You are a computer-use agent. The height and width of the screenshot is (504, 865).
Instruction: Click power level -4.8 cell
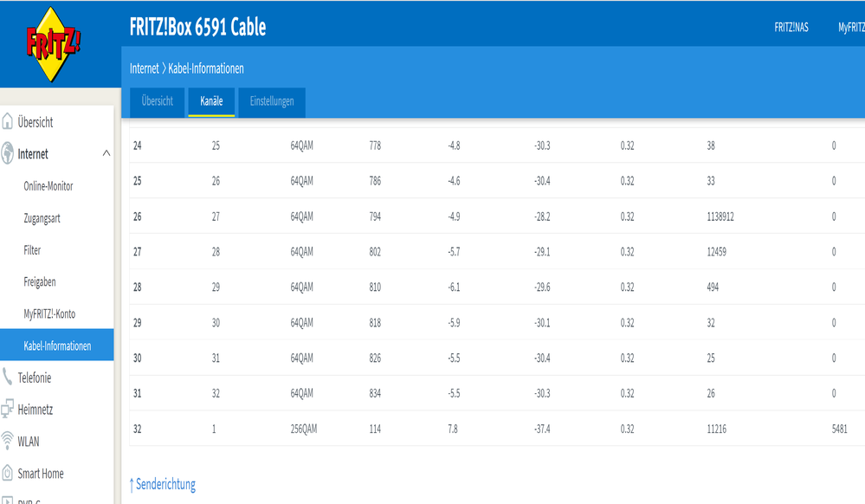[454, 145]
